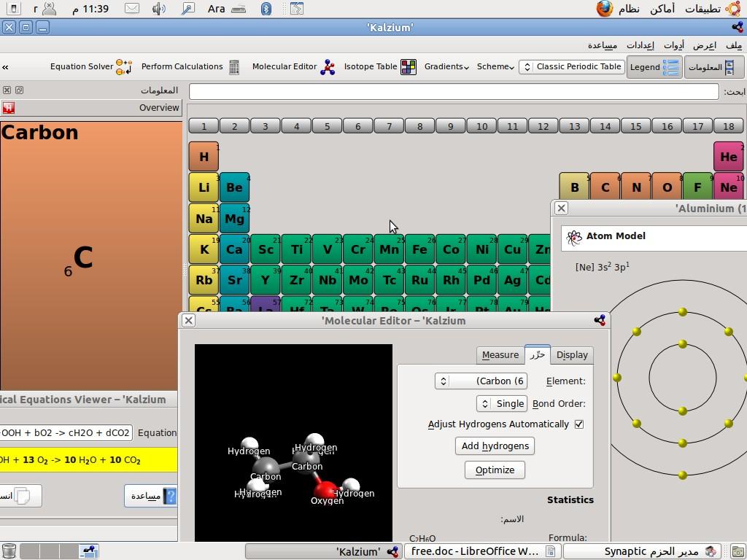747x560 pixels.
Task: Switch to free.doc LibreOffice taskbar window
Action: (483, 551)
